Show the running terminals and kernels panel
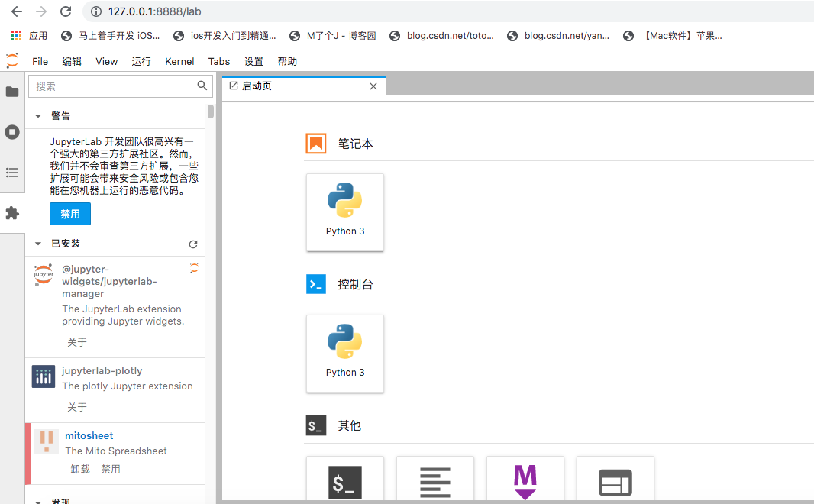Image resolution: width=814 pixels, height=504 pixels. [11, 131]
